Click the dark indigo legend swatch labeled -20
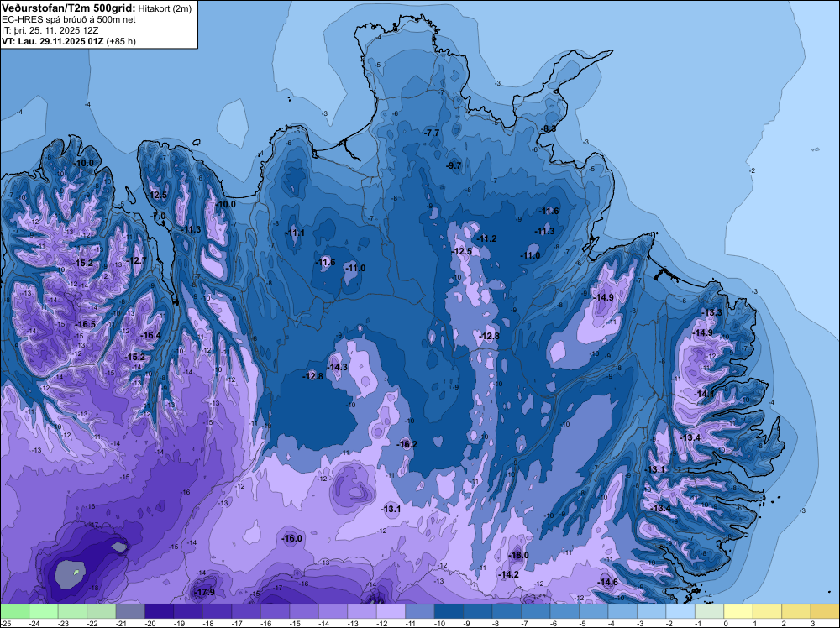This screenshot has height=628, width=840. point(159,611)
